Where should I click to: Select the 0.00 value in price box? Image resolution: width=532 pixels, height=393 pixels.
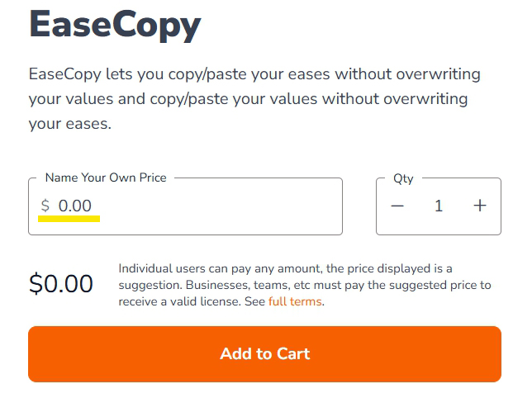coord(75,206)
